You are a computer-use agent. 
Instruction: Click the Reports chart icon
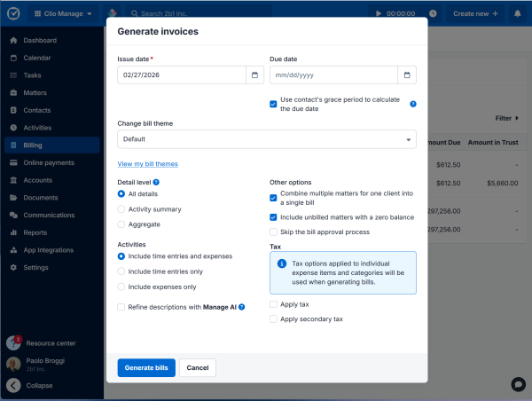point(13,232)
